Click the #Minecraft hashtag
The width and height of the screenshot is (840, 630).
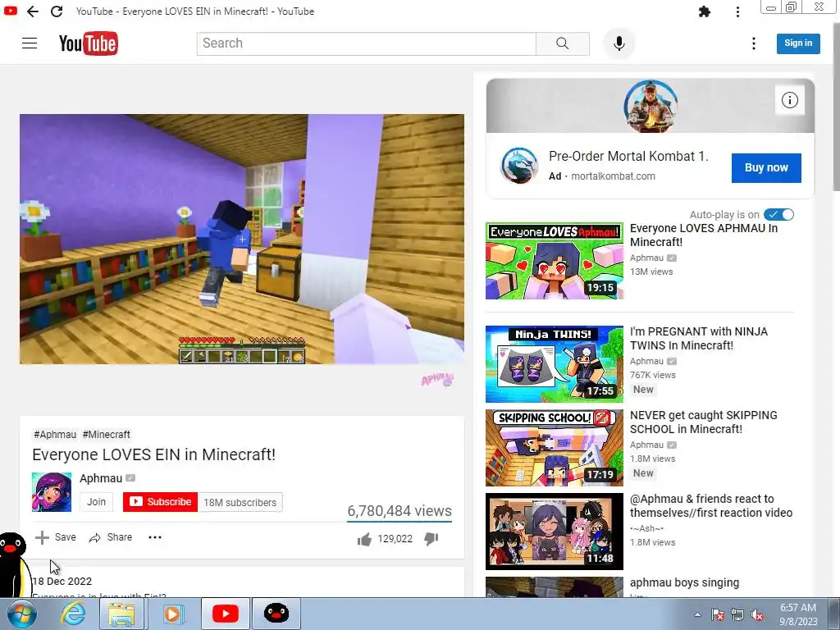[106, 435]
